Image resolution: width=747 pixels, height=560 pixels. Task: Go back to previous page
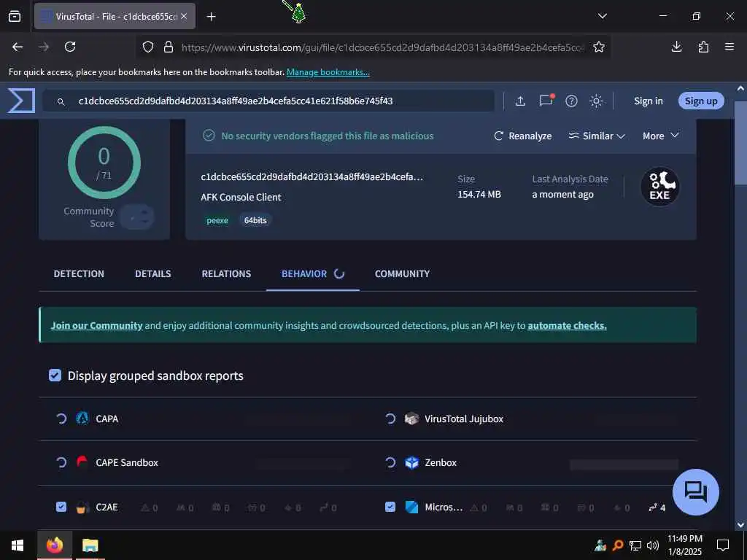tap(18, 47)
